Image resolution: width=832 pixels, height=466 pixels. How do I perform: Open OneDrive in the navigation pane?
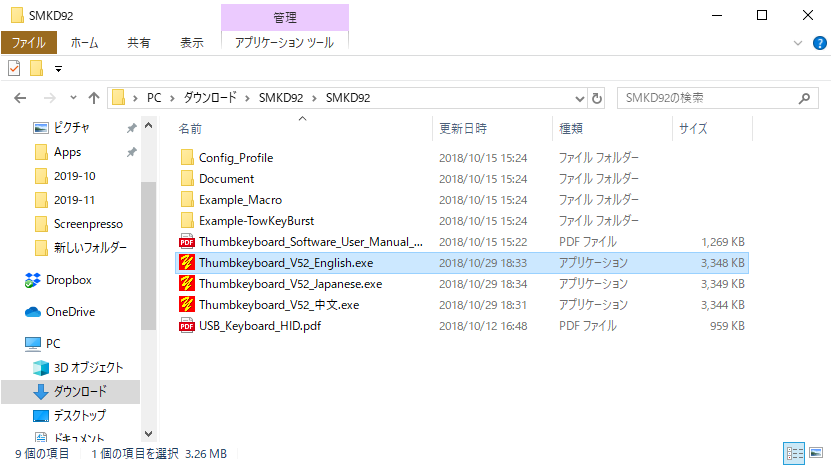click(70, 312)
